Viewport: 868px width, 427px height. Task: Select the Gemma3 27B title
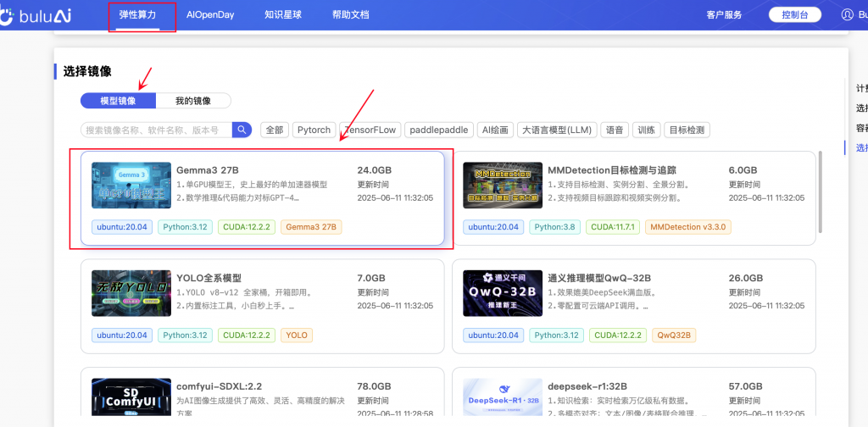point(208,169)
